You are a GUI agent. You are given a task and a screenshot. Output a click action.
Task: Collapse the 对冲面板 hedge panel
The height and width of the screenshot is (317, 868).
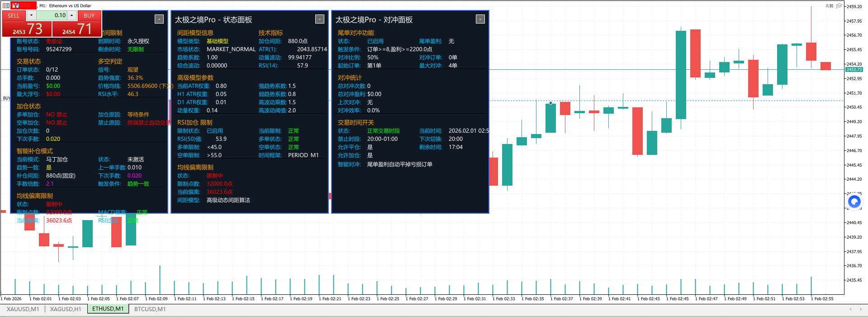[x=480, y=19]
